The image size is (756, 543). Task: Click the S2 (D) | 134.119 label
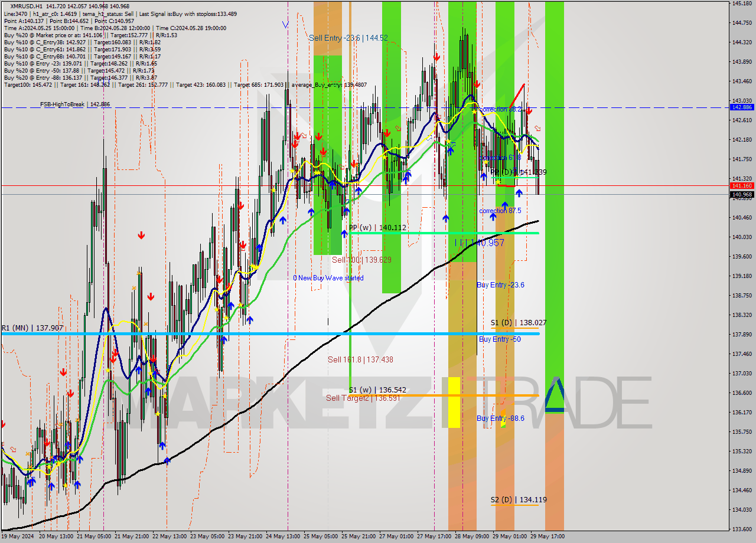[519, 500]
